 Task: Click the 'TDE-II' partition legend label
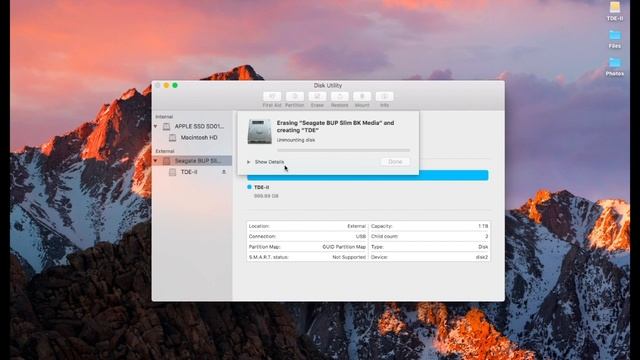pos(262,187)
